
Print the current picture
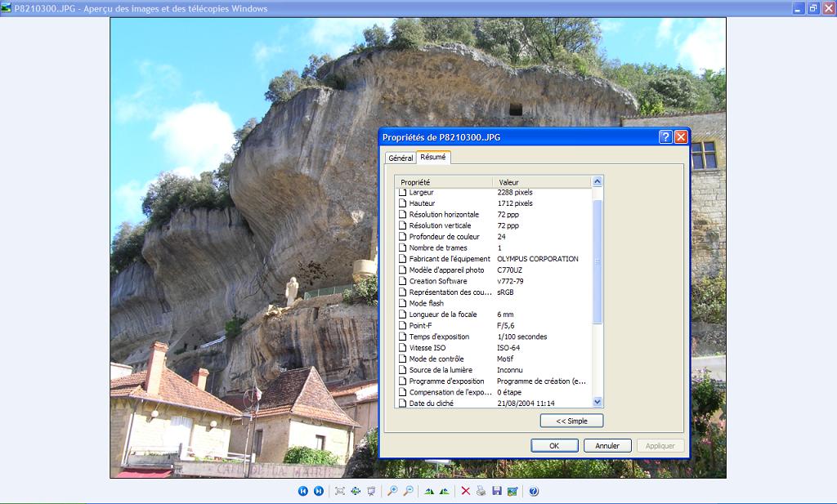click(x=481, y=491)
